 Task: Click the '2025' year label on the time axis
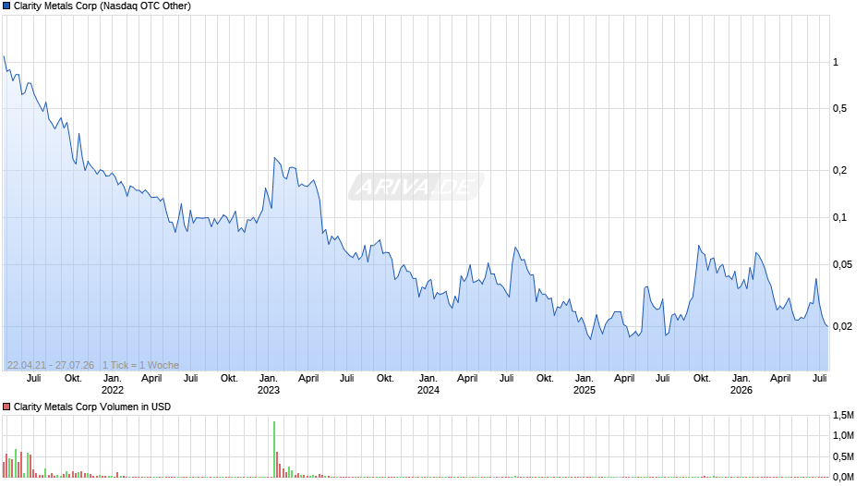584,390
